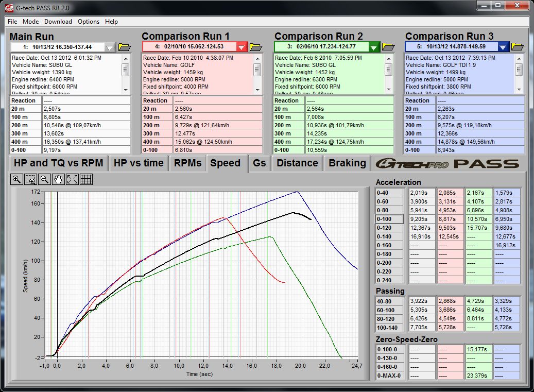Select the hand pan tool
The image size is (534, 392).
58,179
